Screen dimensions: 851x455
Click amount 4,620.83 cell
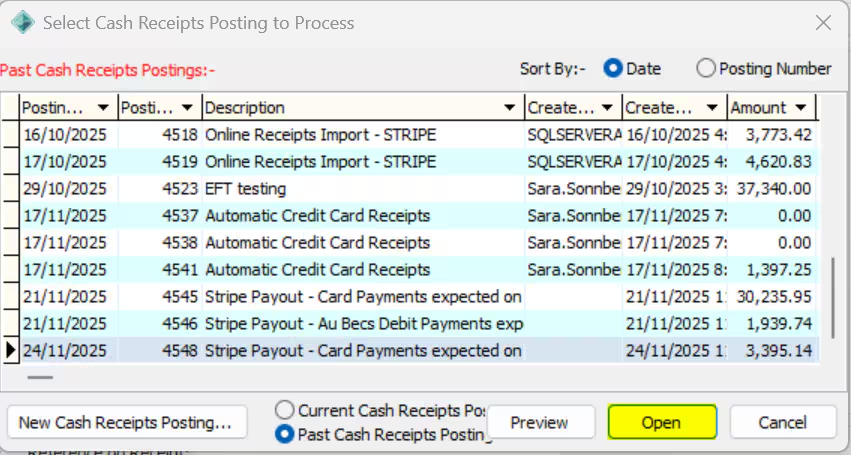click(772, 161)
